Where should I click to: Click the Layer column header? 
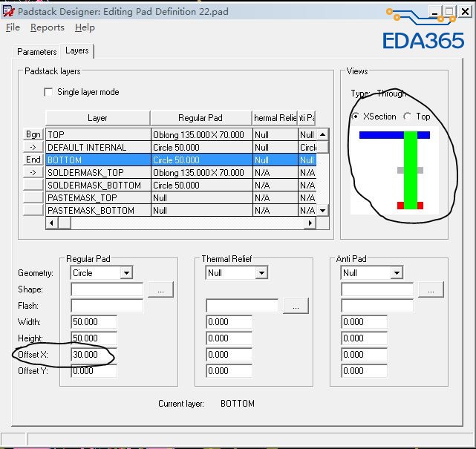[x=98, y=118]
